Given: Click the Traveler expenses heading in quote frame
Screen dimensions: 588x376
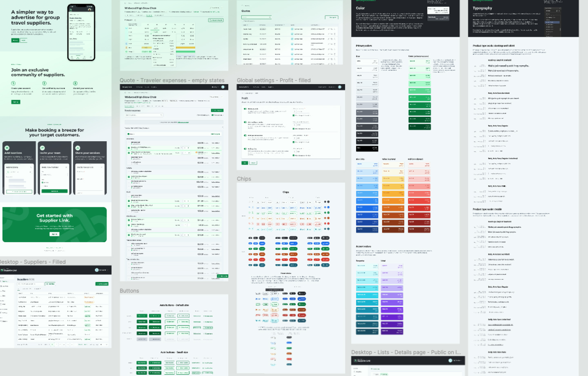Looking at the screenshot, I should coord(132,110).
